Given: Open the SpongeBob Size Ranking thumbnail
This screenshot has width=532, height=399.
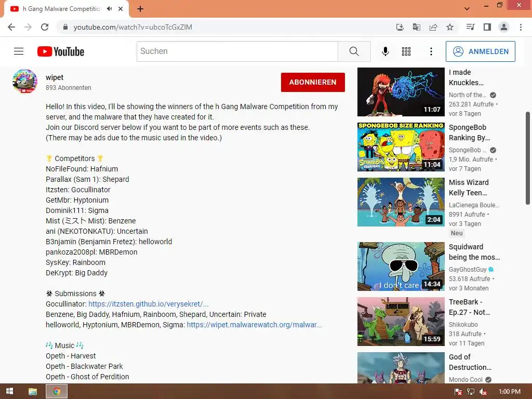Looking at the screenshot, I should (x=401, y=147).
